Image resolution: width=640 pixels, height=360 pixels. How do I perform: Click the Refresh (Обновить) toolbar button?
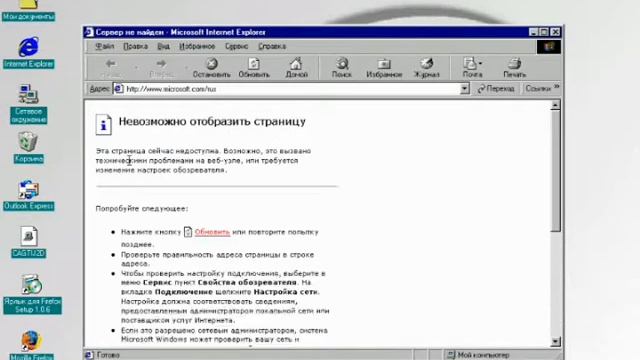click(x=254, y=68)
